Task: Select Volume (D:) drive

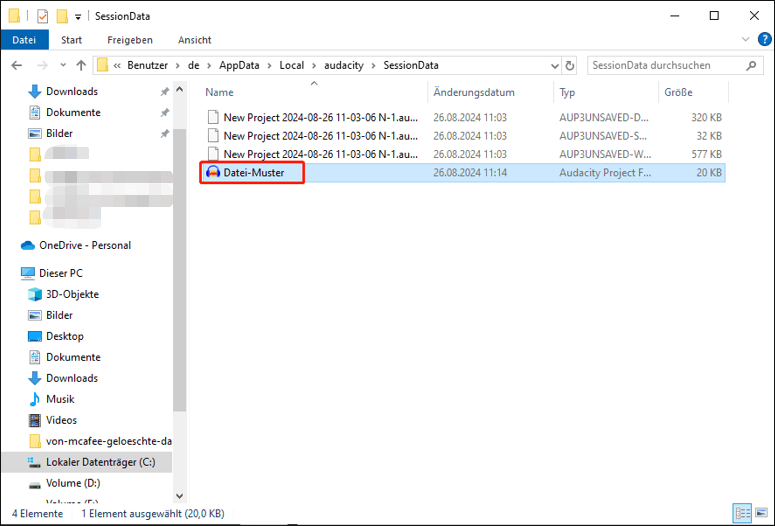Action: tap(73, 483)
